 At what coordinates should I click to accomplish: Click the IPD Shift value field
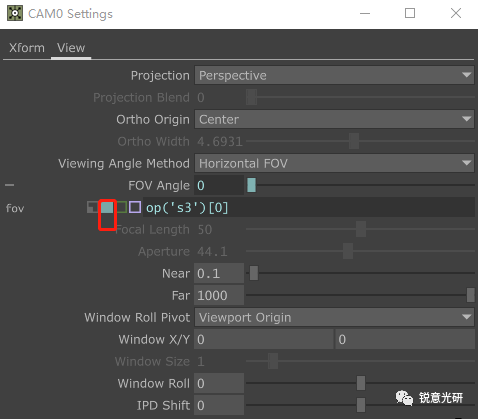click(x=219, y=405)
